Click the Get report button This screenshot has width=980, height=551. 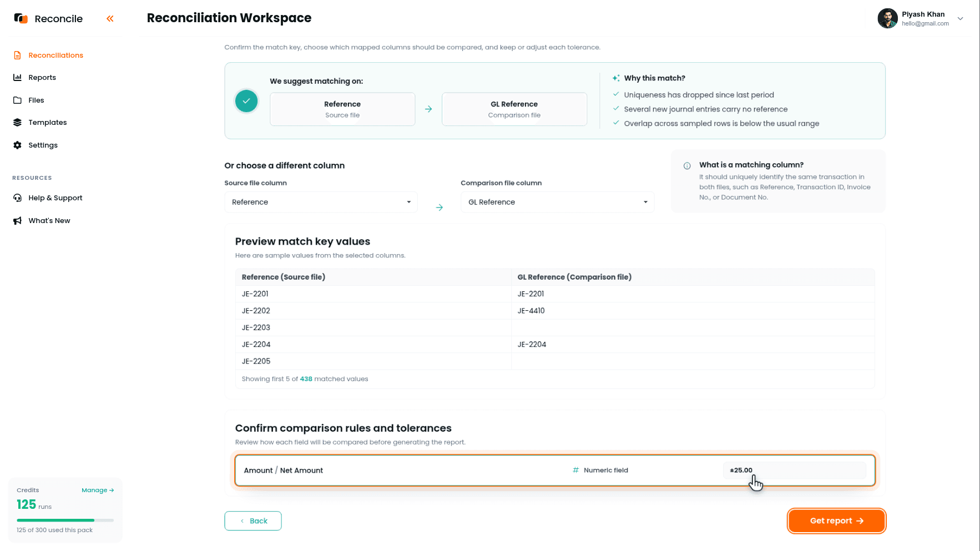pos(836,521)
